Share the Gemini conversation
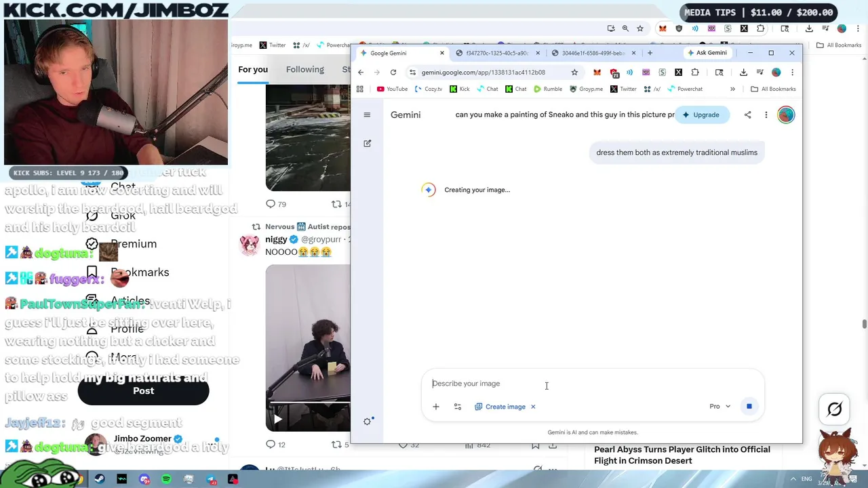This screenshot has height=488, width=868. pyautogui.click(x=747, y=115)
